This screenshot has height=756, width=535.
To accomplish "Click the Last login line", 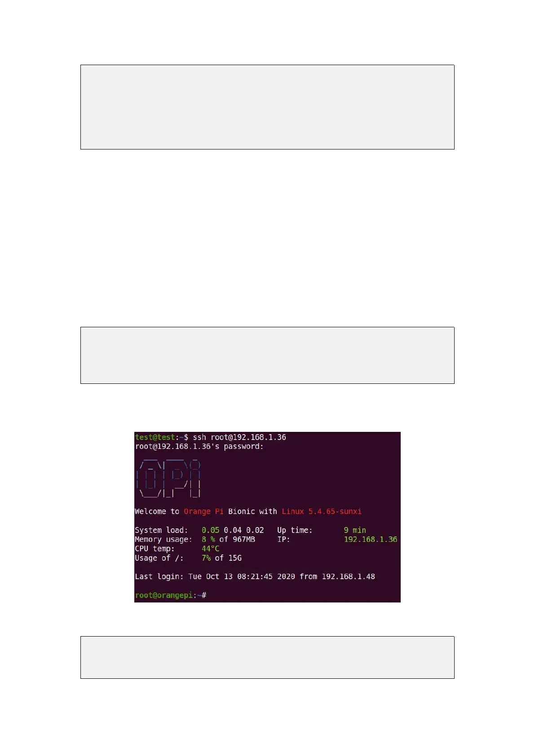I will click(255, 577).
